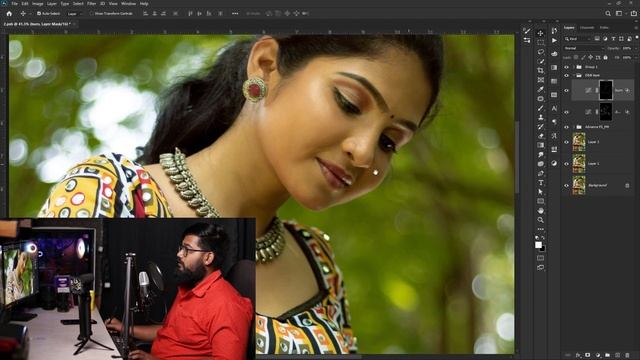This screenshot has height=360, width=640.
Task: Select the Pen tool
Action: coord(540,173)
